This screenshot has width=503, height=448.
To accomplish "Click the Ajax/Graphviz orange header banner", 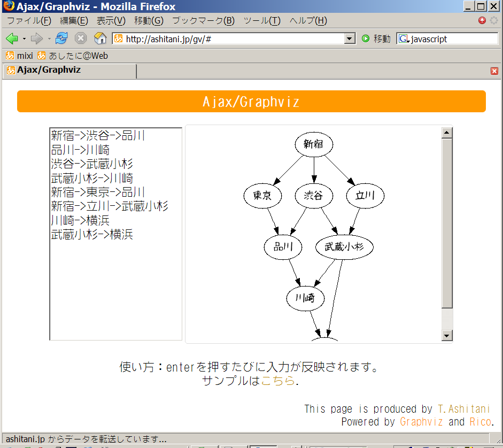I will click(251, 102).
